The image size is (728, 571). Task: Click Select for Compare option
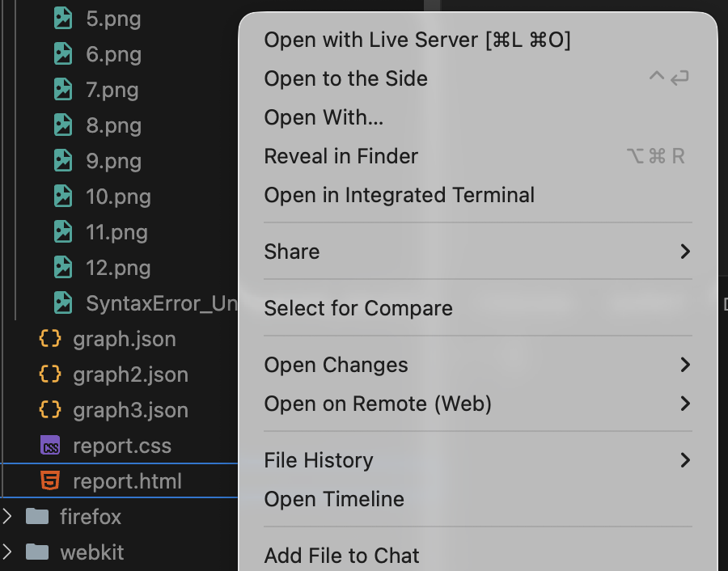pyautogui.click(x=358, y=308)
